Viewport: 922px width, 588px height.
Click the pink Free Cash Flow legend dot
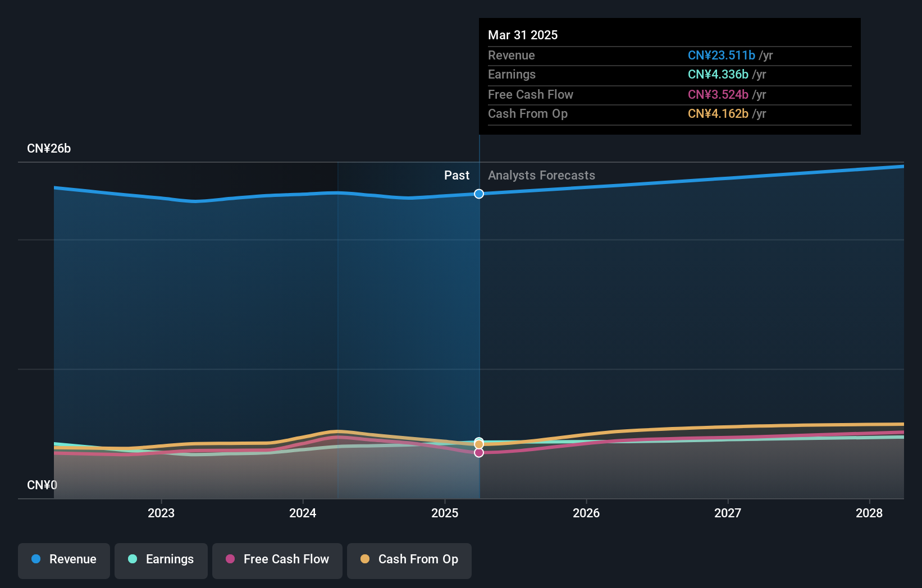[231, 559]
